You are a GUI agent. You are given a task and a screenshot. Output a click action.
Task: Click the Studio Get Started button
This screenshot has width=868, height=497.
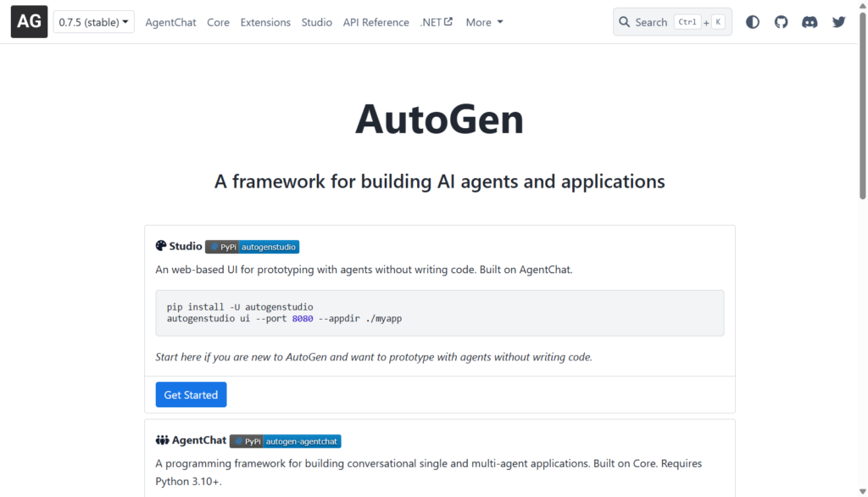[x=191, y=394]
